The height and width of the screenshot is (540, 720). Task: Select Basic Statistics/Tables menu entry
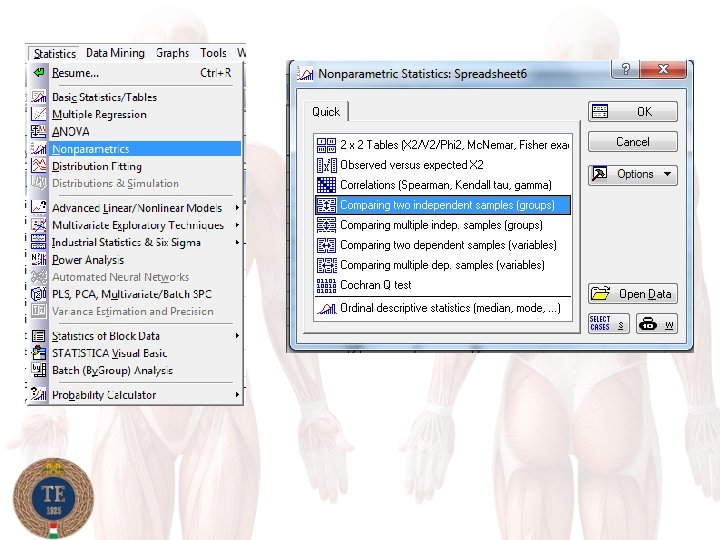(x=134, y=97)
